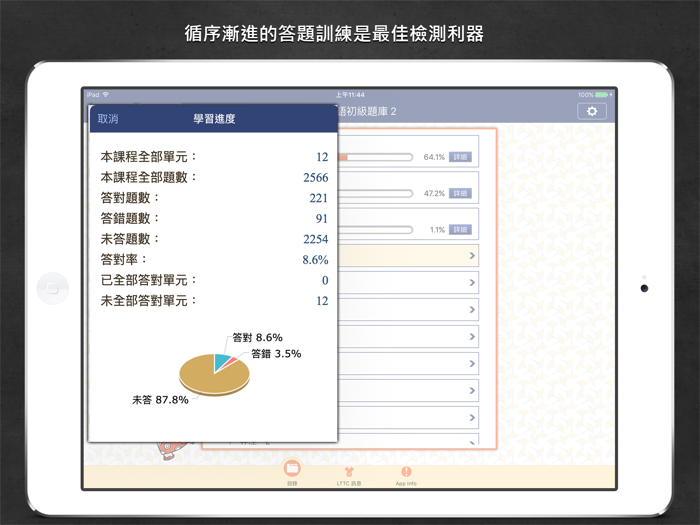Tap the 目錄 folder tab icon
This screenshot has width=700, height=525.
point(292,469)
